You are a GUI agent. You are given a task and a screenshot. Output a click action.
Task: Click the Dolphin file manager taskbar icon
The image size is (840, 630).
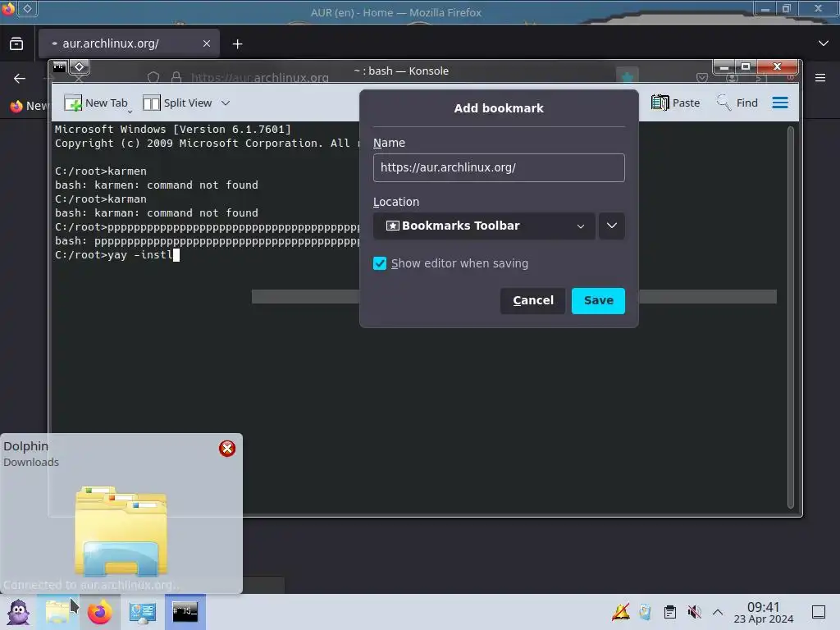[x=58, y=612]
